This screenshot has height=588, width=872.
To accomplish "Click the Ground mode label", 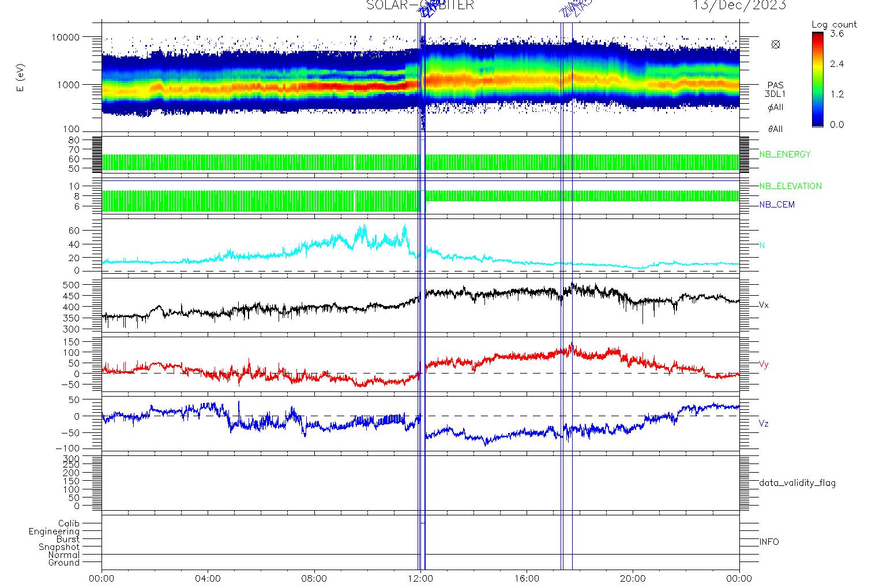I will pos(64,563).
